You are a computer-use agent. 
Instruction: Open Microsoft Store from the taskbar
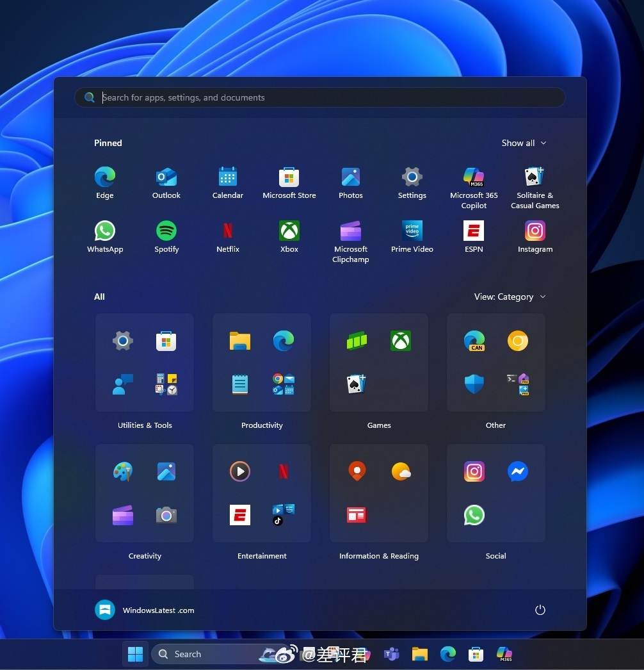(476, 654)
